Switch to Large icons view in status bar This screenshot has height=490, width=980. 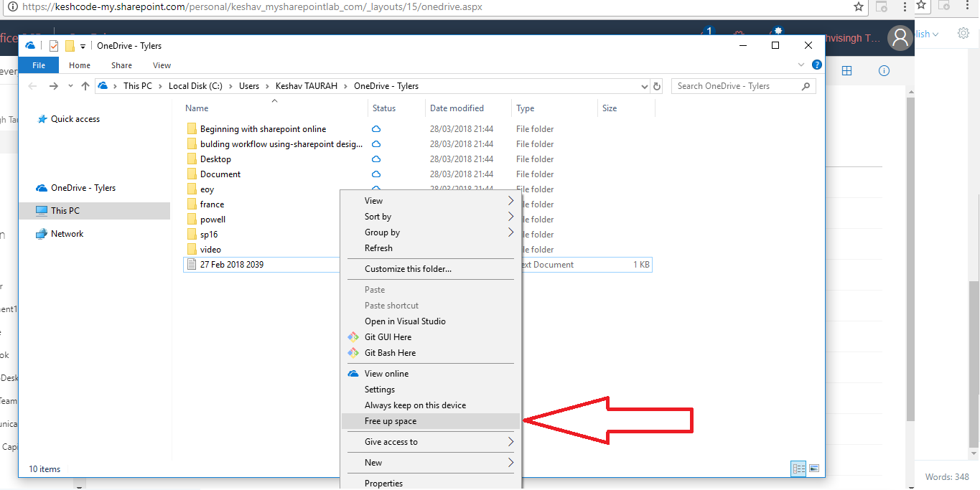coord(814,468)
